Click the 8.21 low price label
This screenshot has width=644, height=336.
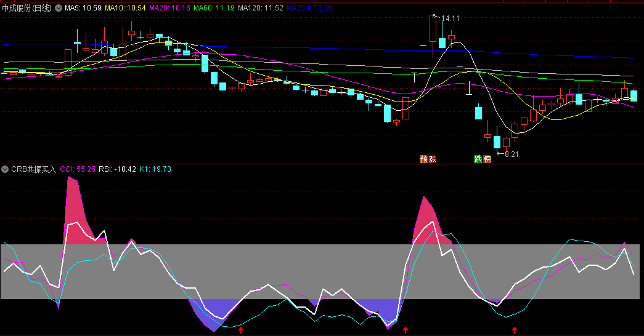point(512,154)
